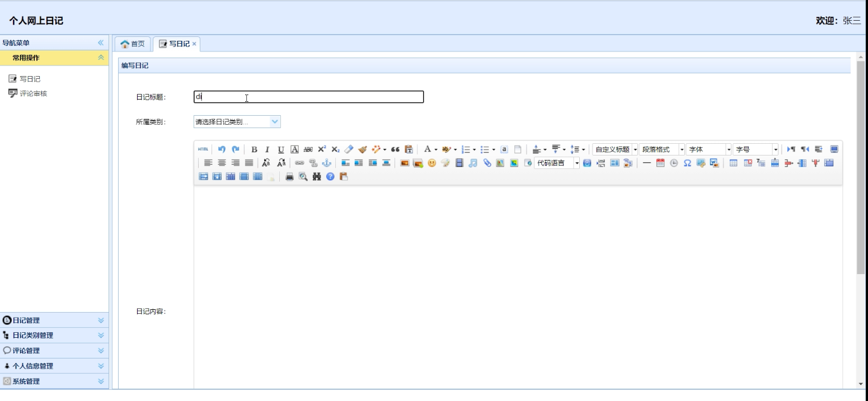Collapse the 导航菜单 sidebar

point(101,43)
